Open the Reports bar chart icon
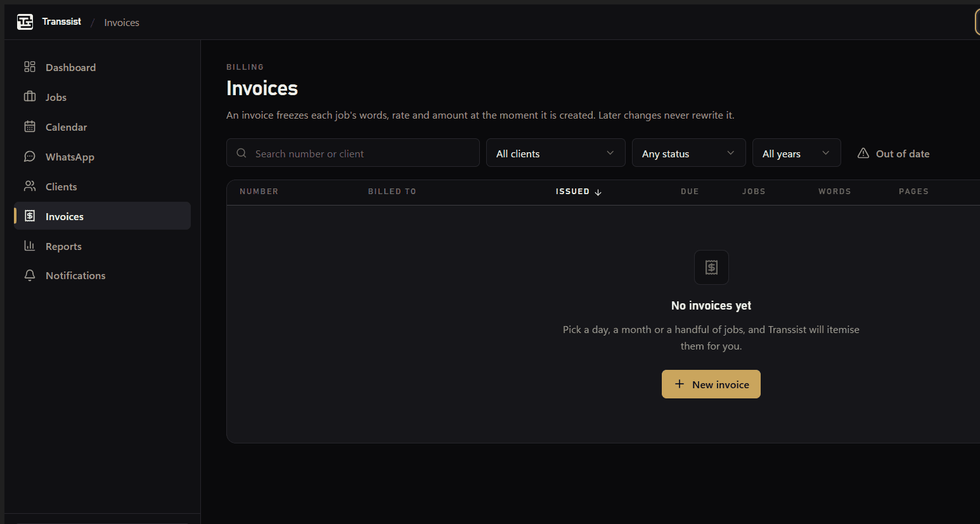980x524 pixels. 30,246
